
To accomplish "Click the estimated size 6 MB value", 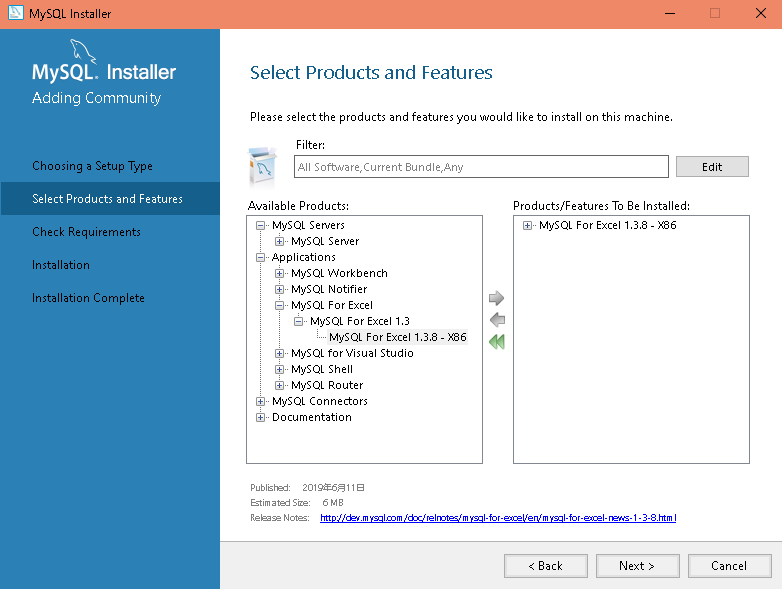I will tap(333, 503).
